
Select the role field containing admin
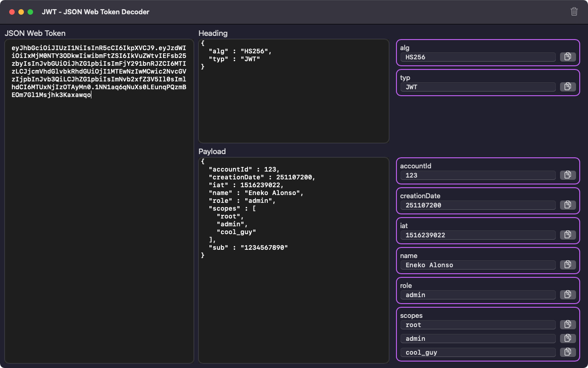478,295
